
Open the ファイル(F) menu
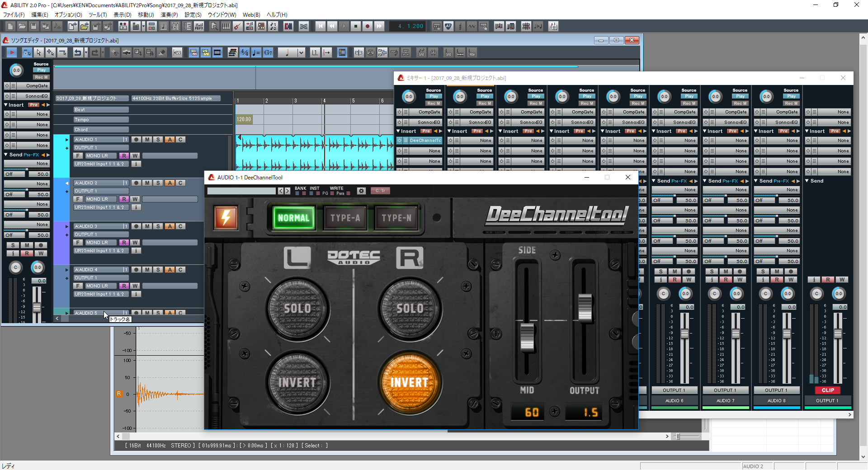click(x=14, y=14)
